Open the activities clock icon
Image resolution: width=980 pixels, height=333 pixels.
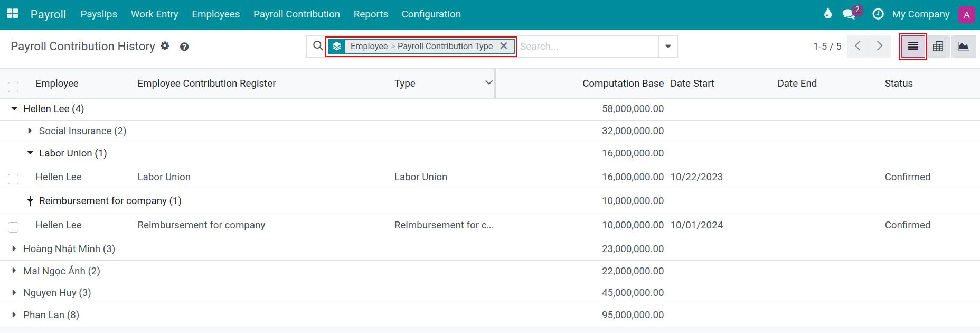[x=878, y=14]
